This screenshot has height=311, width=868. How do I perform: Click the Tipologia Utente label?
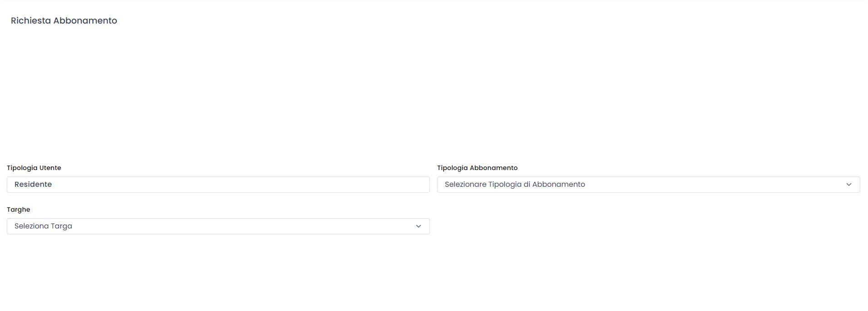click(34, 168)
